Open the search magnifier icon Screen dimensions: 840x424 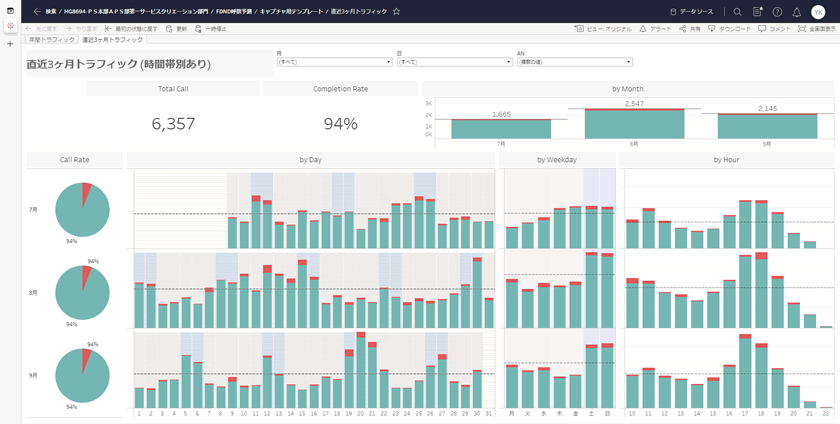click(738, 12)
